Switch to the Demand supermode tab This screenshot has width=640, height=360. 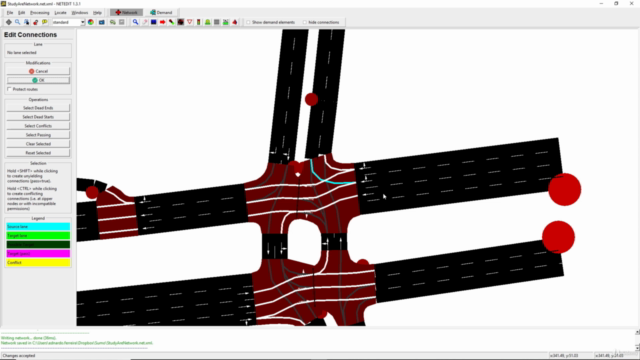[161, 13]
